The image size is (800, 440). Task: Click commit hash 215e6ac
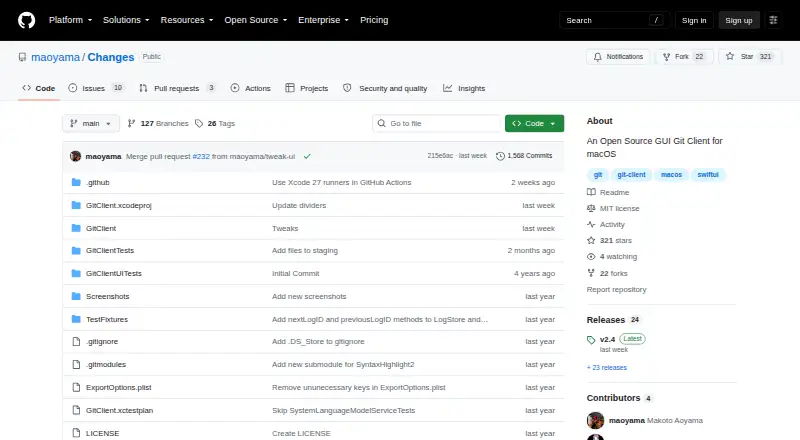pos(440,156)
